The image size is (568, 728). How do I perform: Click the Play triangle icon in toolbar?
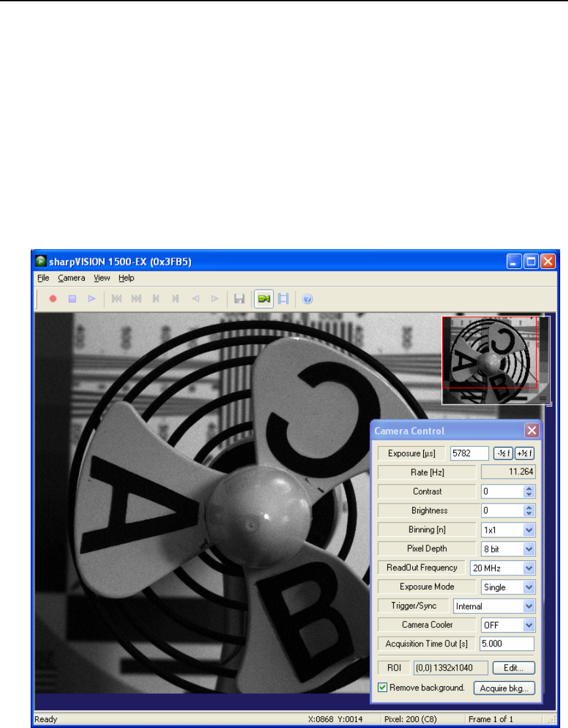(92, 299)
